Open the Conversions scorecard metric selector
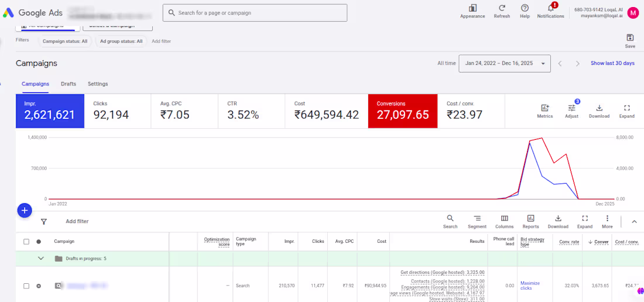 [x=403, y=111]
